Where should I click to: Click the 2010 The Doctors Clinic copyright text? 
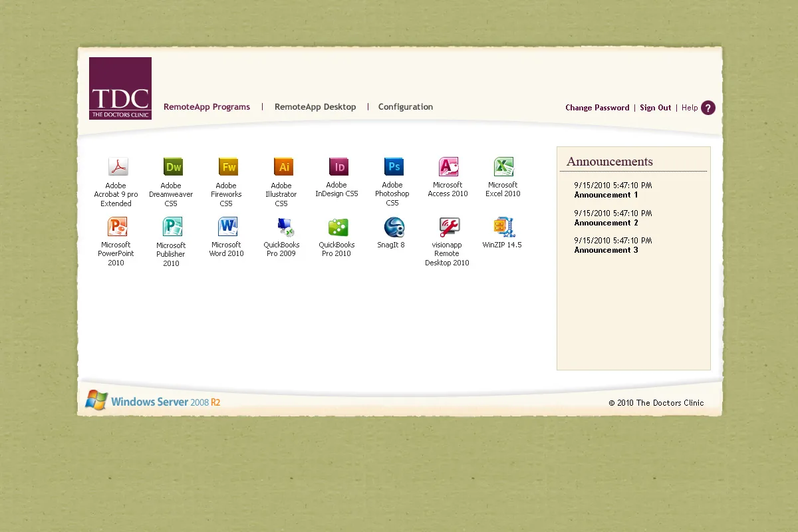point(656,403)
